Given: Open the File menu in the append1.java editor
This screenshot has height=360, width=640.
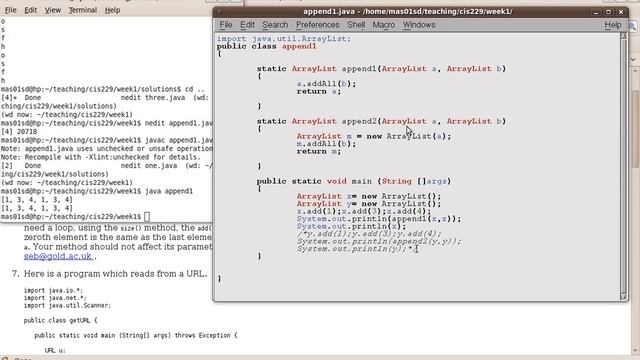Looking at the screenshot, I should click(x=225, y=25).
